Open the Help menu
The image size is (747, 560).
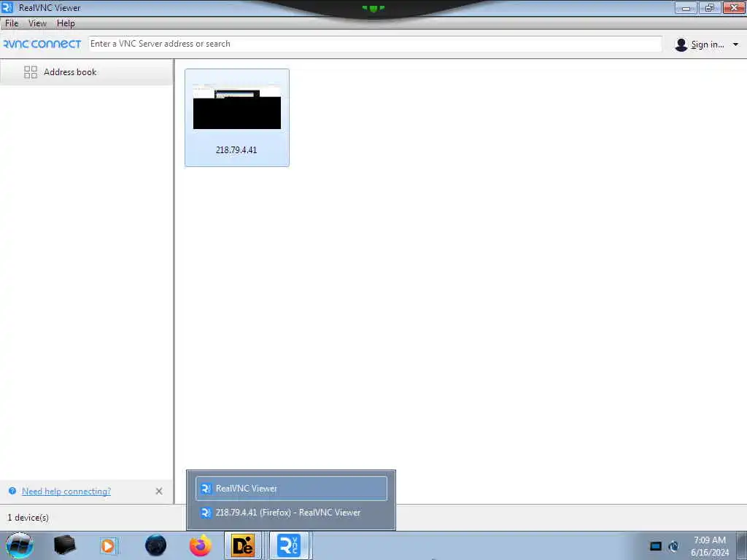point(66,23)
